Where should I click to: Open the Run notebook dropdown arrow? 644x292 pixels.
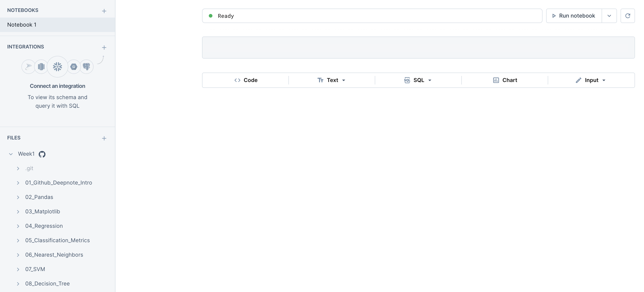(609, 16)
